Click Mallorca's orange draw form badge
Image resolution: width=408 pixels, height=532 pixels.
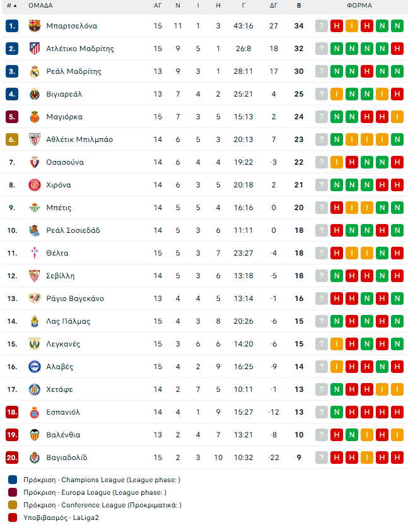397,117
